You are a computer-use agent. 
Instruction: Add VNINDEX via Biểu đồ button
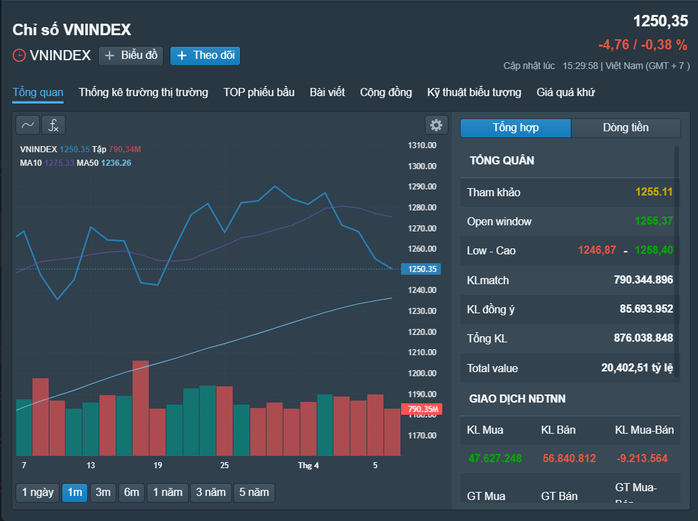[131, 56]
